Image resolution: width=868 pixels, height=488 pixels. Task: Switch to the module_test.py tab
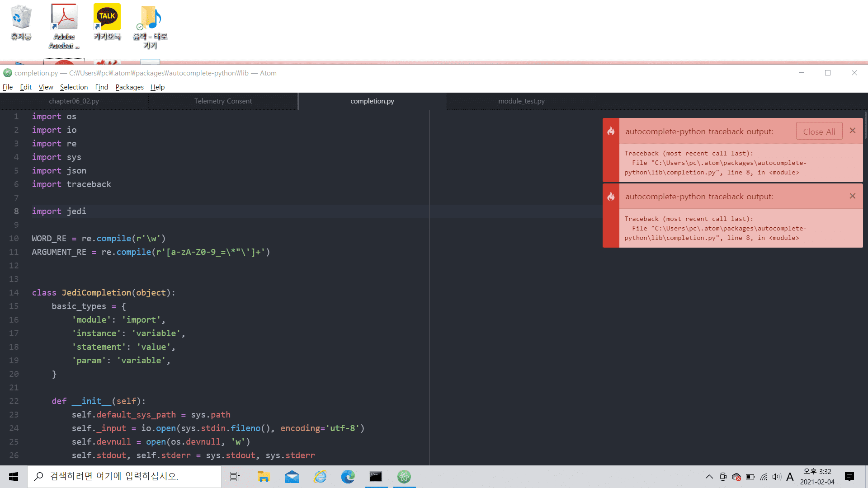(521, 101)
